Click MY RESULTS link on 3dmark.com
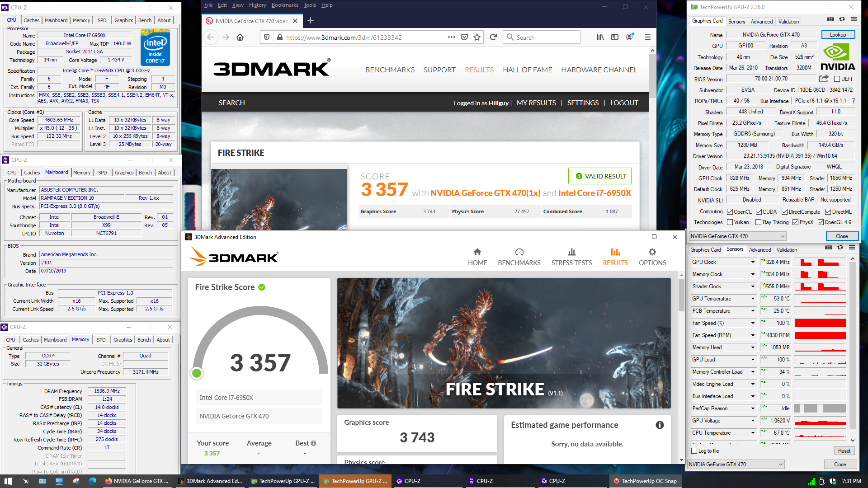 (x=536, y=103)
